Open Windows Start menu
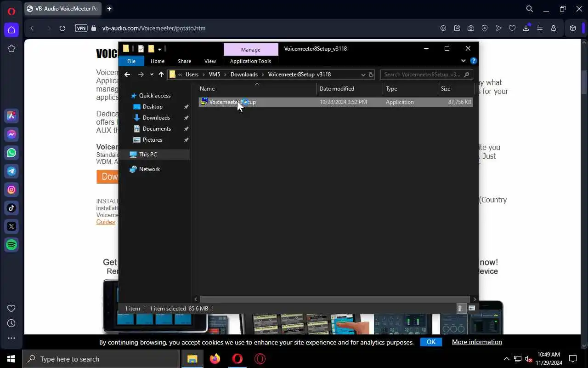The height and width of the screenshot is (368, 588). (x=11, y=359)
